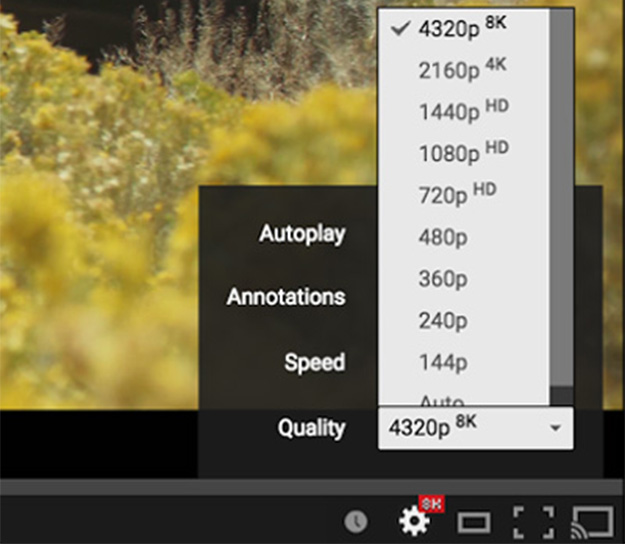Screen dimensions: 625x544
Task: Set quality to 144p
Action: click(443, 362)
